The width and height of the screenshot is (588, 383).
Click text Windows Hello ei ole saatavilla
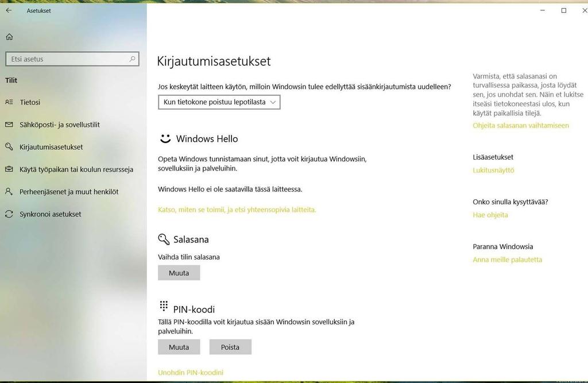pos(230,189)
